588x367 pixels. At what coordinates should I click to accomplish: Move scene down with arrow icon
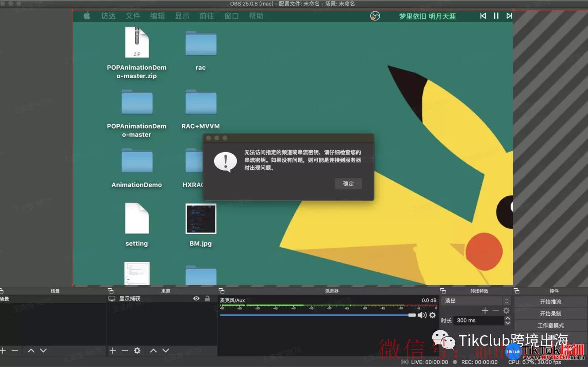click(x=43, y=351)
